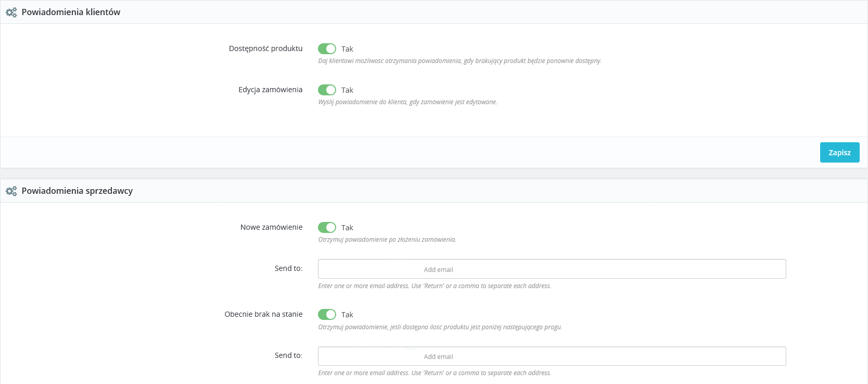868x384 pixels.
Task: Select the Powiadomienia sprzedawcy panel heading
Action: point(77,191)
